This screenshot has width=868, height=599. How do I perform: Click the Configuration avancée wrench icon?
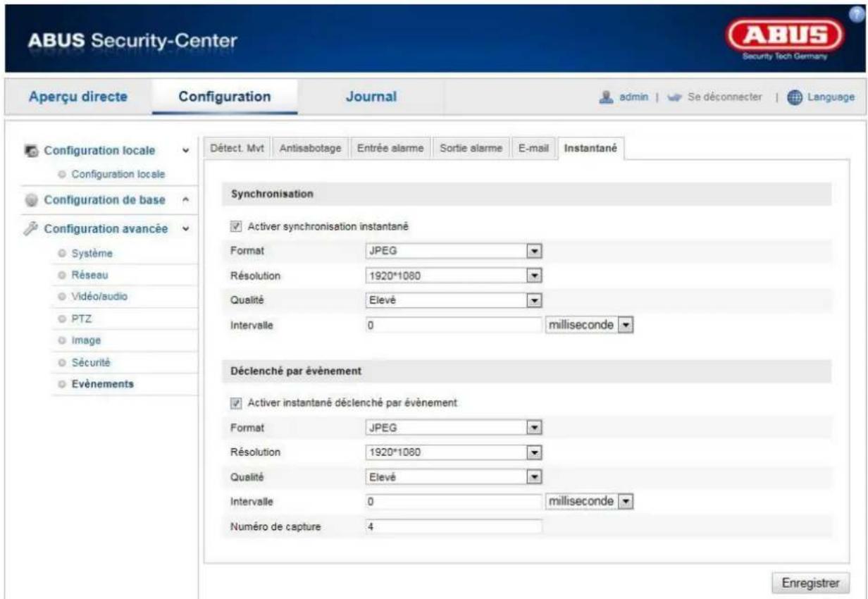tap(32, 228)
